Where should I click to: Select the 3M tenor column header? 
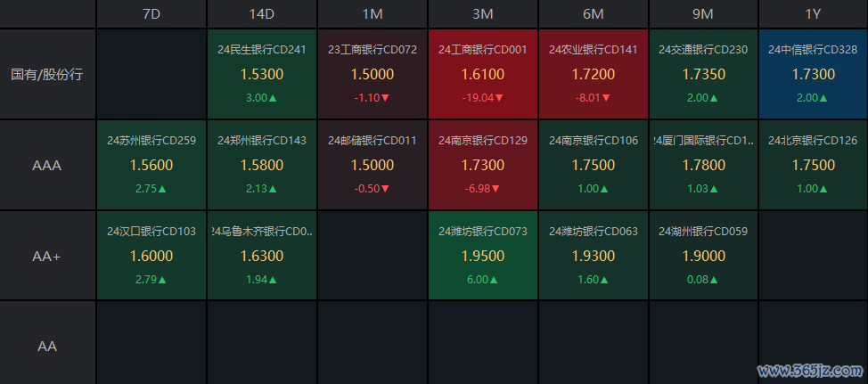coord(482,14)
